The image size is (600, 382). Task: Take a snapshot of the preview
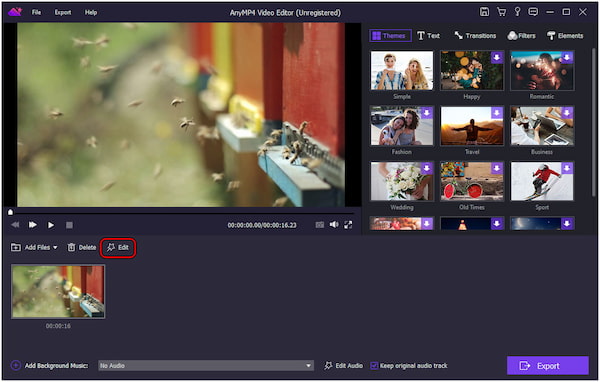coord(320,225)
